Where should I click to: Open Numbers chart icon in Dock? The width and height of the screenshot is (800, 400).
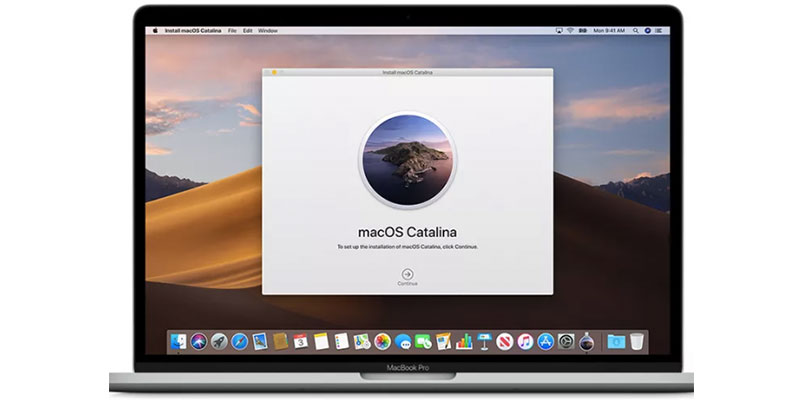(464, 341)
